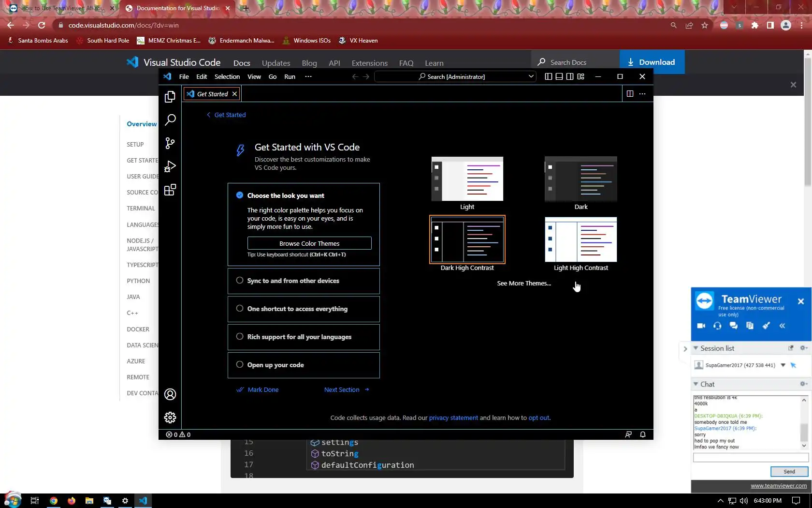Open Firefox from the taskbar
The width and height of the screenshot is (812, 508).
pos(72,501)
